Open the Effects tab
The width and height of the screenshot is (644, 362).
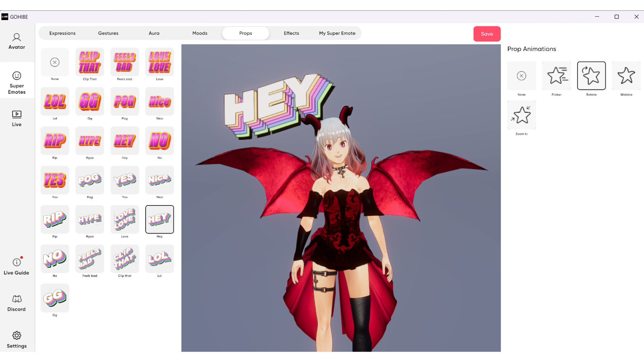pyautogui.click(x=291, y=33)
